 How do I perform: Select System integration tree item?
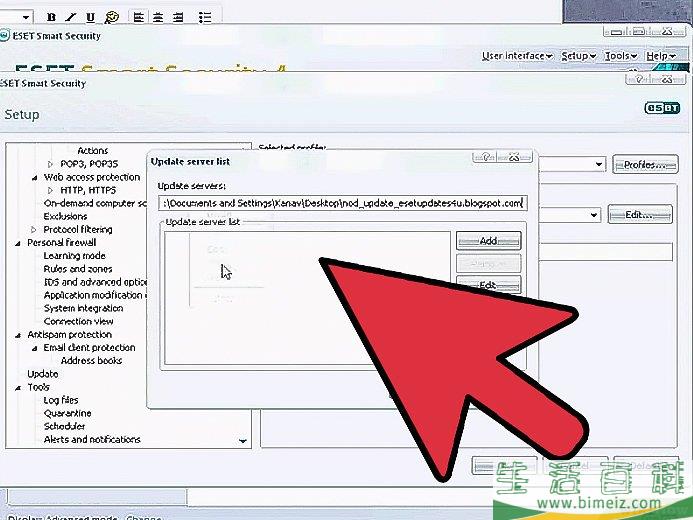(83, 308)
